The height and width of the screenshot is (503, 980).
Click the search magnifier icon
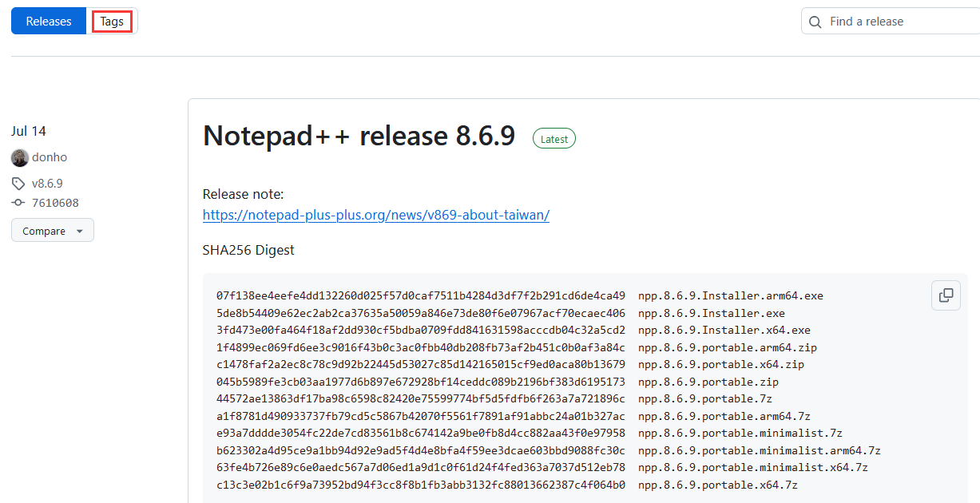tap(815, 22)
